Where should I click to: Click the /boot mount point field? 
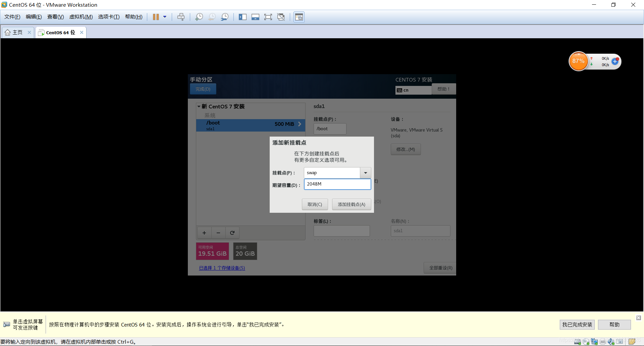click(330, 129)
